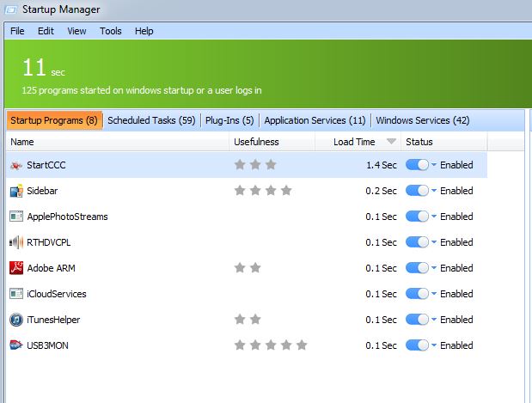The image size is (532, 403).
Task: Click Sidebar four-star usefulness rating
Action: tap(263, 191)
